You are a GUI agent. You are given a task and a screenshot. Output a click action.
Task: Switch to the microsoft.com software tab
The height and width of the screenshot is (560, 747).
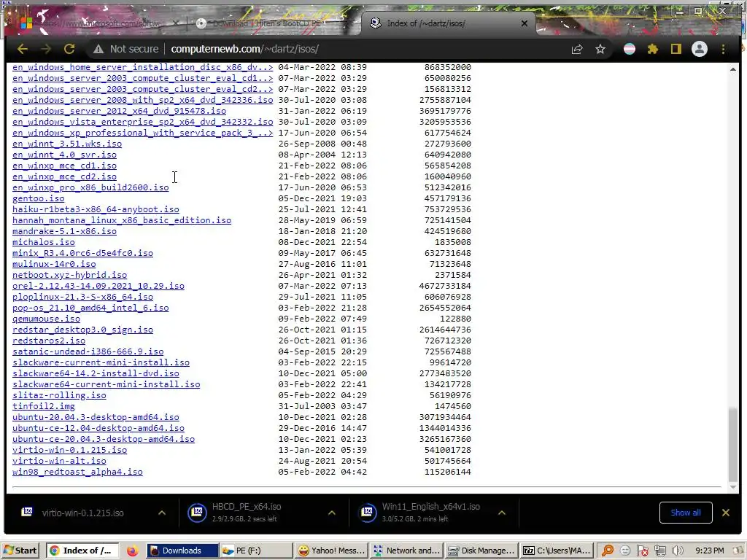point(100,23)
